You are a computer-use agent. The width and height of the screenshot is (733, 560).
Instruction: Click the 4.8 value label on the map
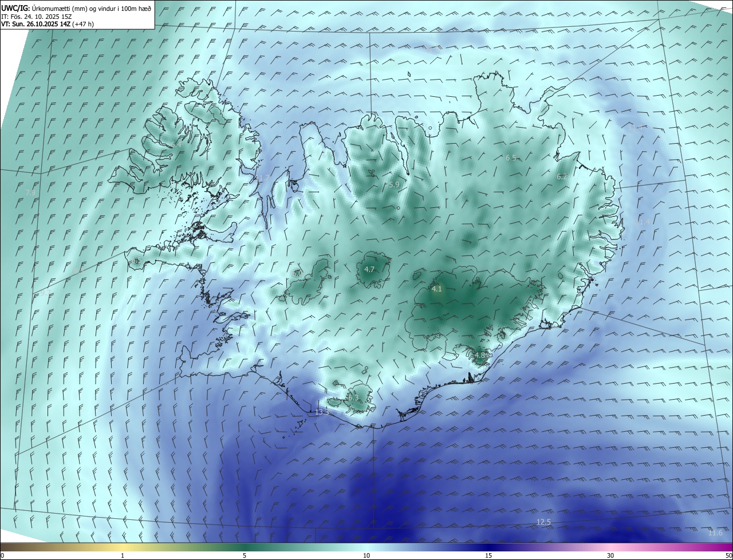point(480,355)
